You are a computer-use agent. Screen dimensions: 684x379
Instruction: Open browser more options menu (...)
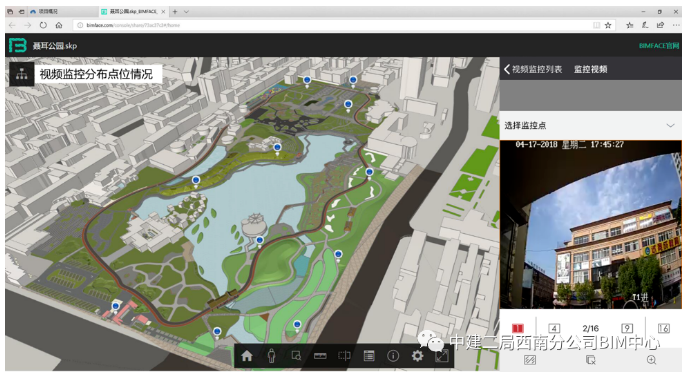[x=676, y=25]
